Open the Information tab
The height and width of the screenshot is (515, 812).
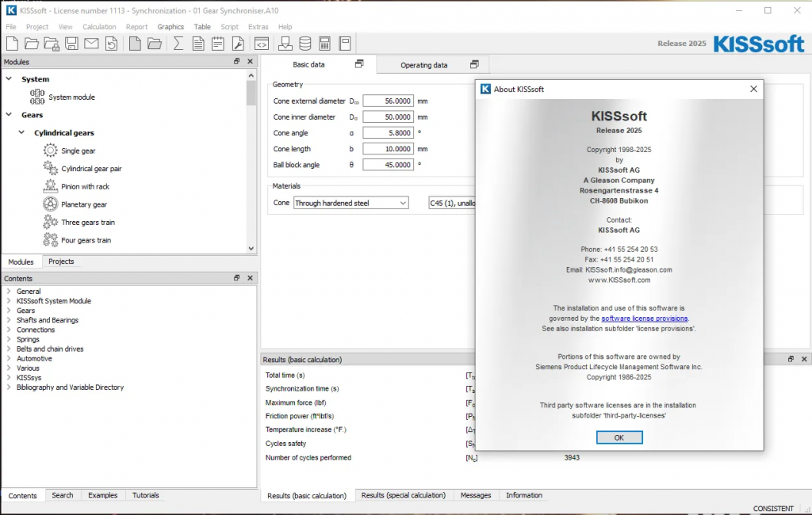[x=524, y=495]
